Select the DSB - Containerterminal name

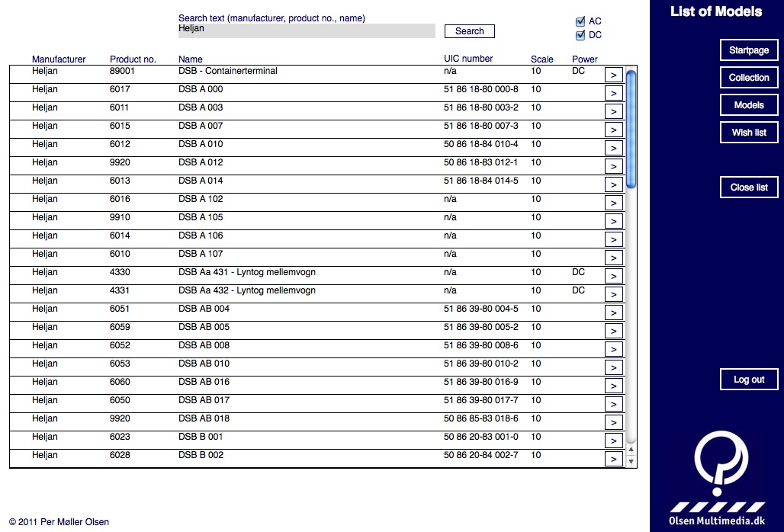coord(228,71)
